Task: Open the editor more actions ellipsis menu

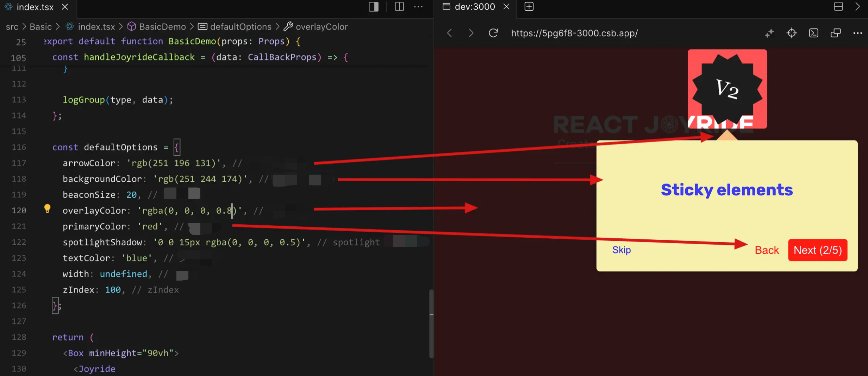Action: [x=418, y=7]
